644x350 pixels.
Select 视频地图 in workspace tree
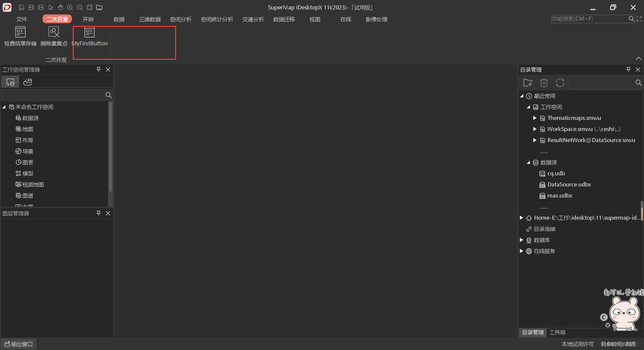[x=30, y=184]
